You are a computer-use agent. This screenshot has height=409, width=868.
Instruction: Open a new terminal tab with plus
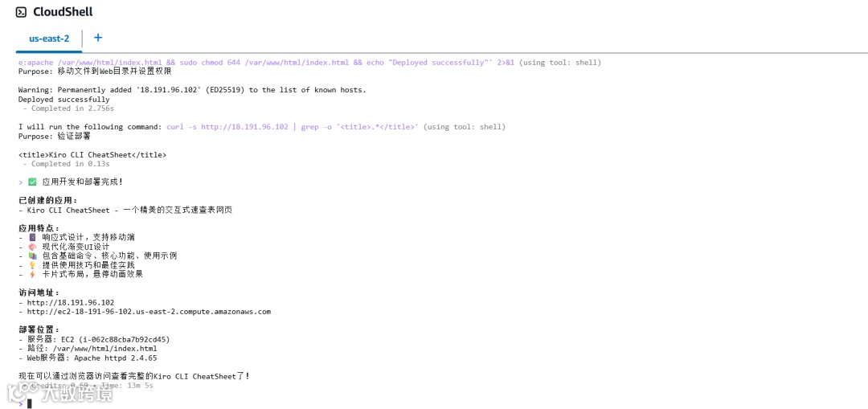[x=98, y=38]
